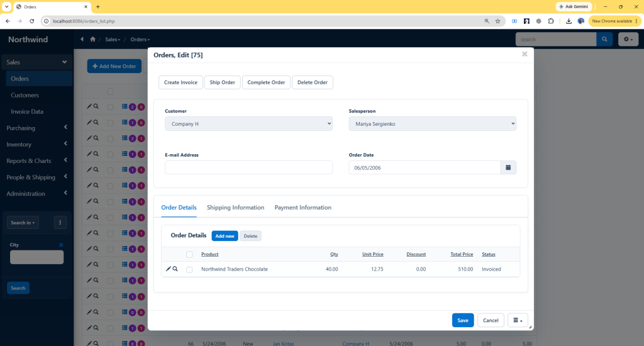644x346 pixels.
Task: Click the sidebar Search button
Action: [x=18, y=288]
